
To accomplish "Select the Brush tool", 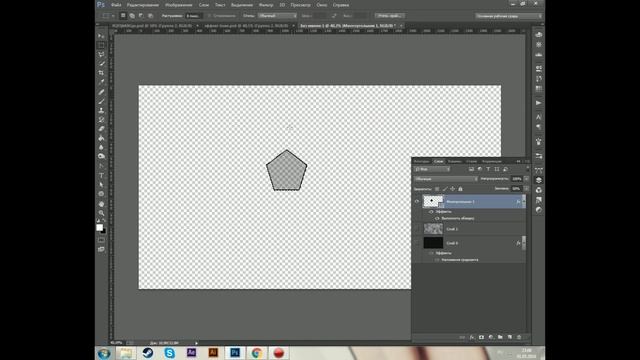I will [101, 101].
